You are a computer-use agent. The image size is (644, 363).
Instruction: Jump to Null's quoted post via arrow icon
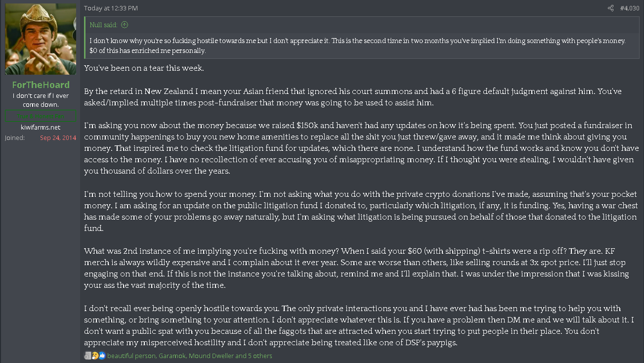point(125,25)
